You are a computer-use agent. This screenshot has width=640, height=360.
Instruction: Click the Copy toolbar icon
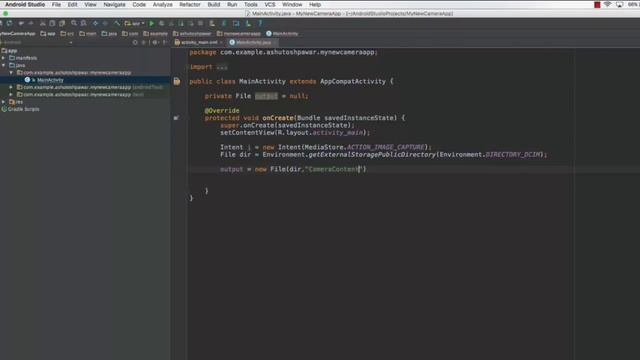click(x=52, y=23)
